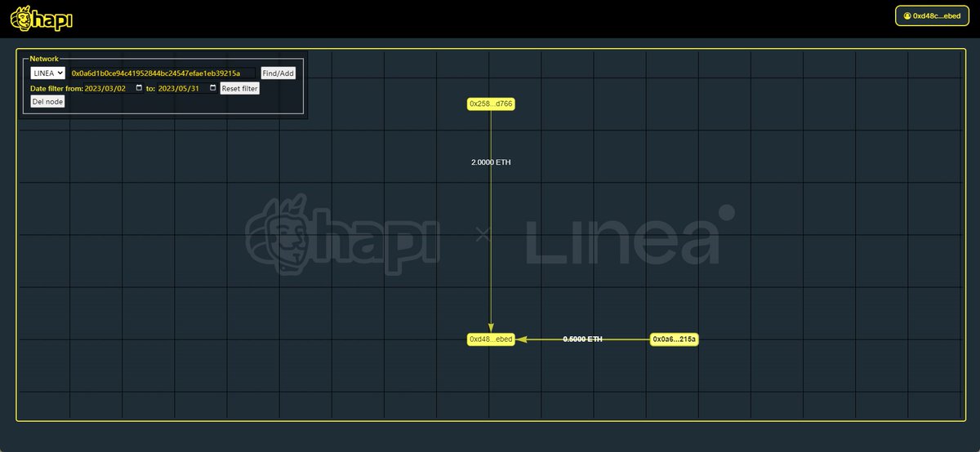Open the 0xd48c...ebed wallet account button
980x452 pixels.
click(x=932, y=16)
